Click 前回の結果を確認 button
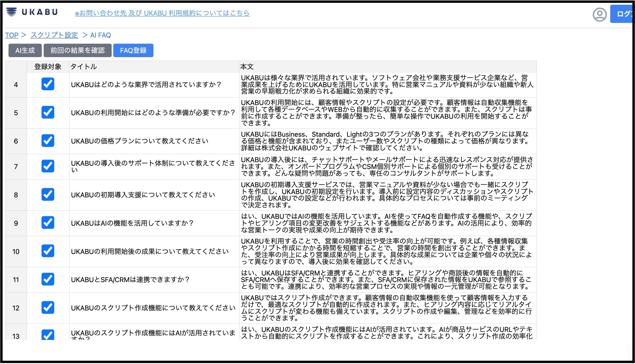Viewport: 635px width, 364px height. tap(77, 51)
